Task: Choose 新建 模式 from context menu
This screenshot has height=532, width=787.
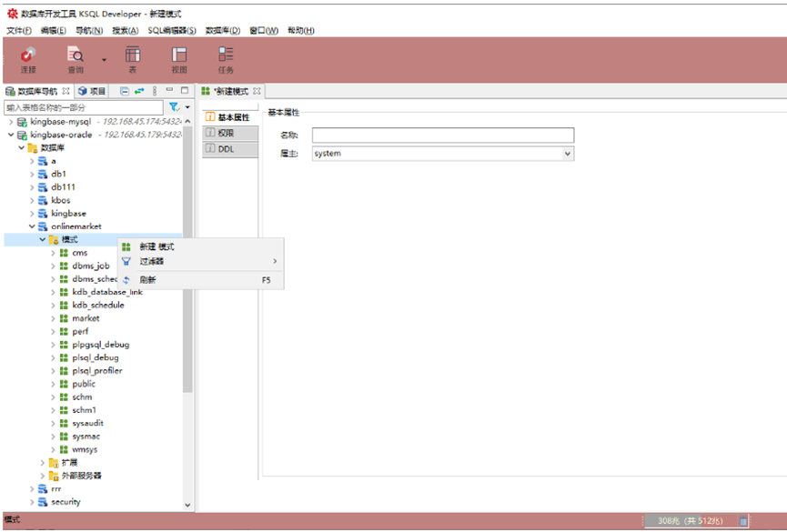Action: 156,246
